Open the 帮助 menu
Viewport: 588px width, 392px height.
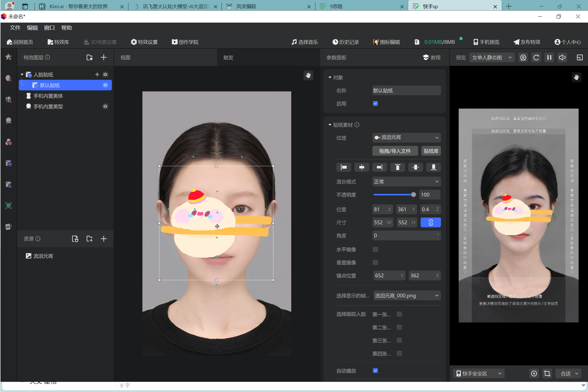(x=66, y=28)
